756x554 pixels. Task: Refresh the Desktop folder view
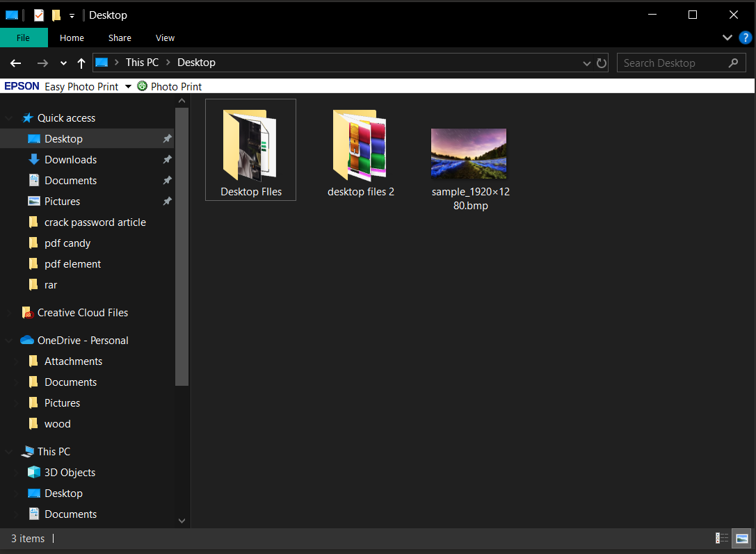[x=601, y=63]
